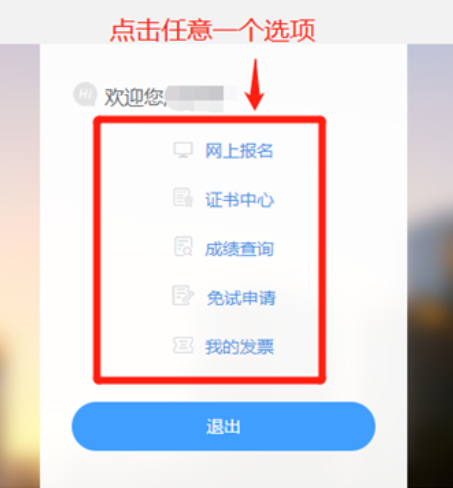Log out with the blue 退出 button
Image resolution: width=453 pixels, height=488 pixels.
click(x=223, y=426)
